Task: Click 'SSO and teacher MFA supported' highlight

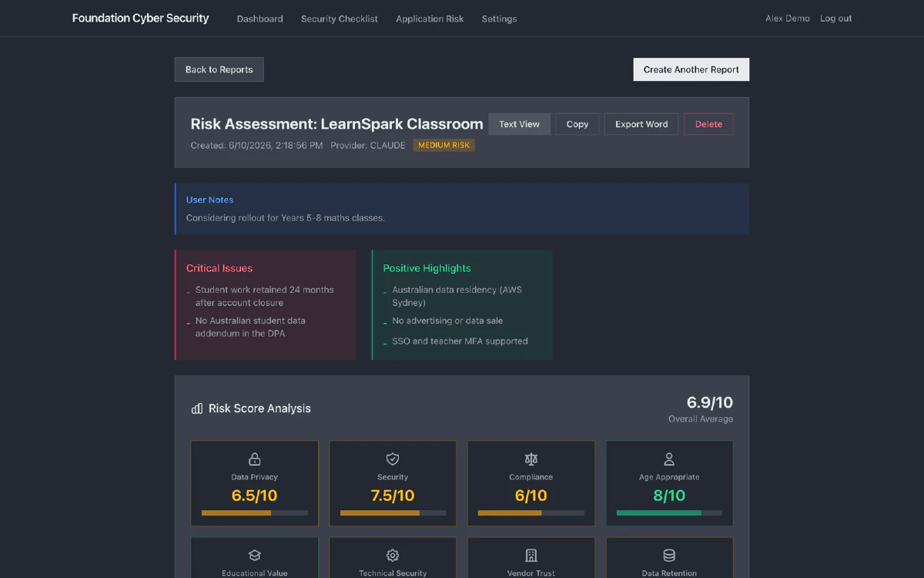Action: 460,341
